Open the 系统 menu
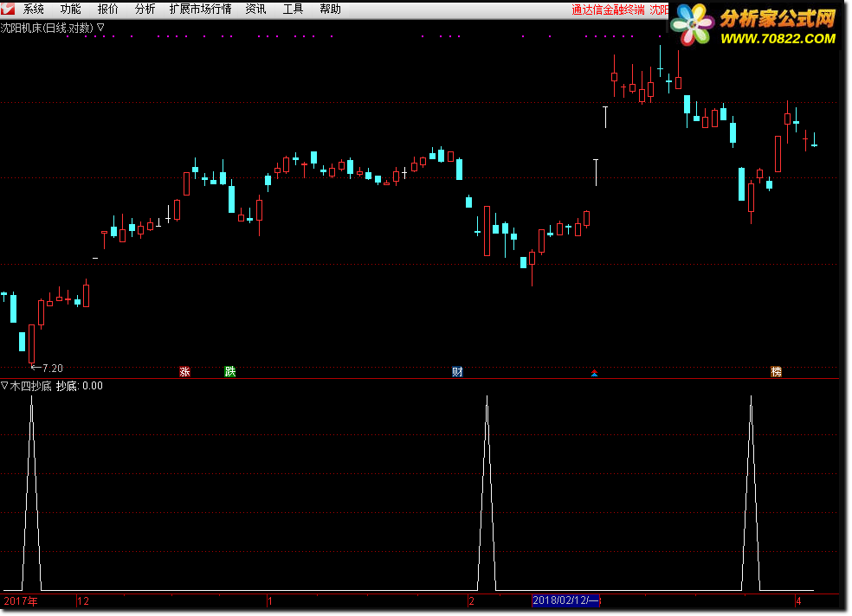The image size is (852, 616). click(33, 10)
